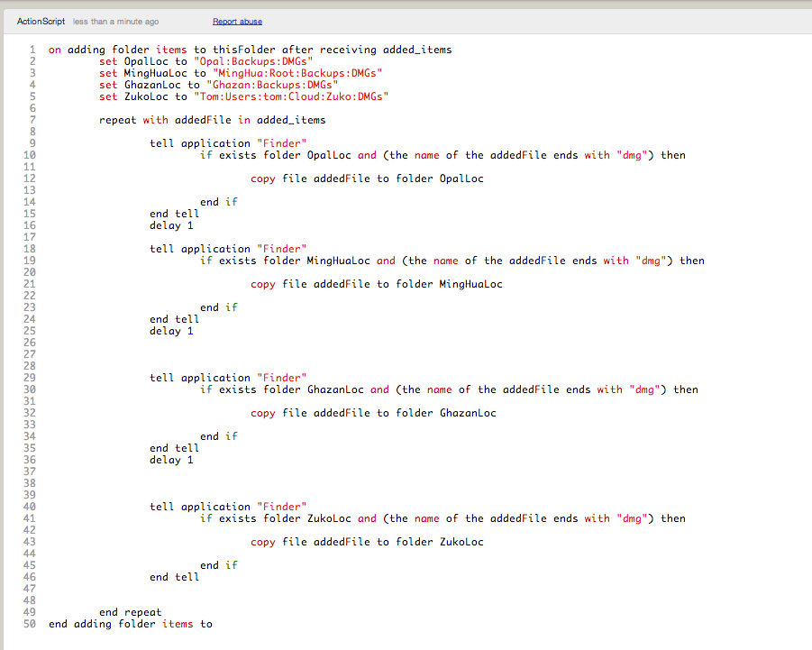This screenshot has height=650, width=812.
Task: Click 'delay 1' on line 25
Action: pyautogui.click(x=171, y=332)
